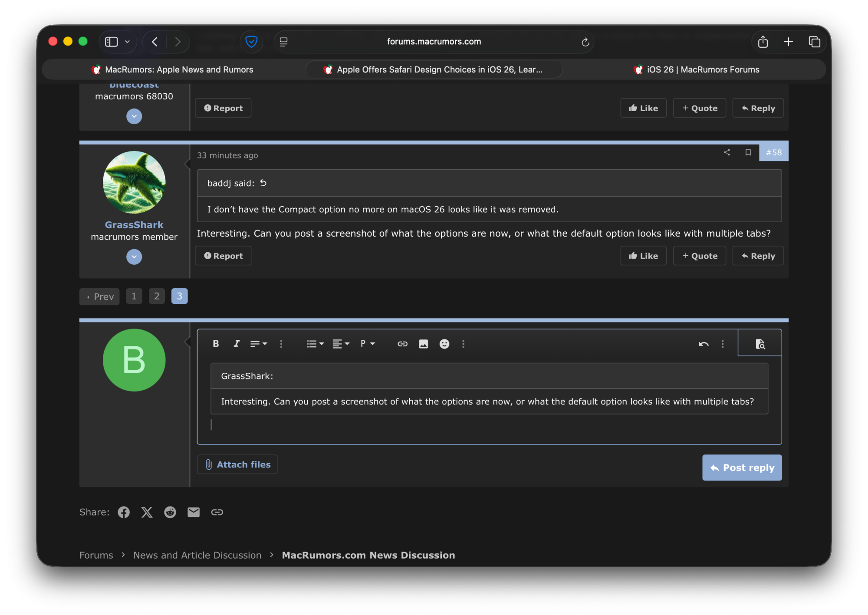
Task: Toggle preview mode in the reply editor
Action: 760,344
